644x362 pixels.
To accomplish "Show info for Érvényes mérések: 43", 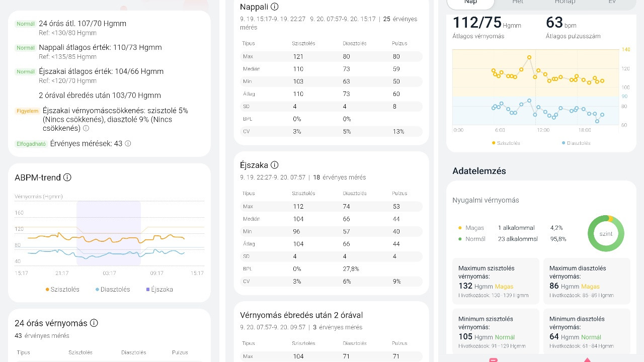I will (128, 143).
